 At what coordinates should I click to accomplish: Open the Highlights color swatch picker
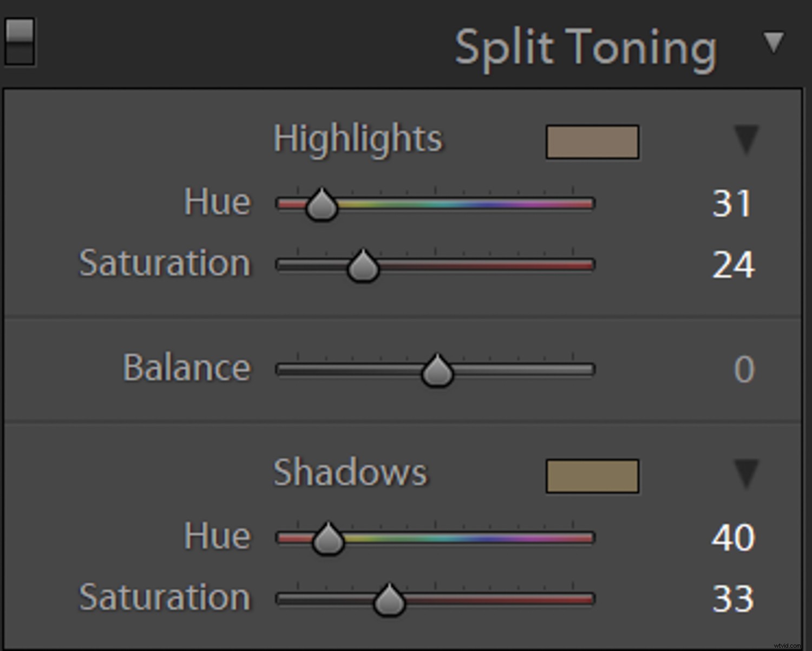592,142
